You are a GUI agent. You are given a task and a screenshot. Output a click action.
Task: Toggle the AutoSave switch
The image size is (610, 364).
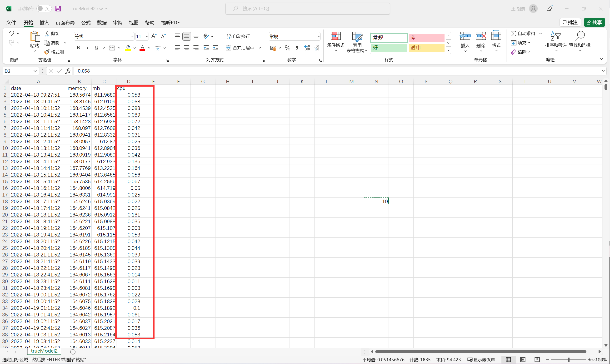(x=44, y=9)
